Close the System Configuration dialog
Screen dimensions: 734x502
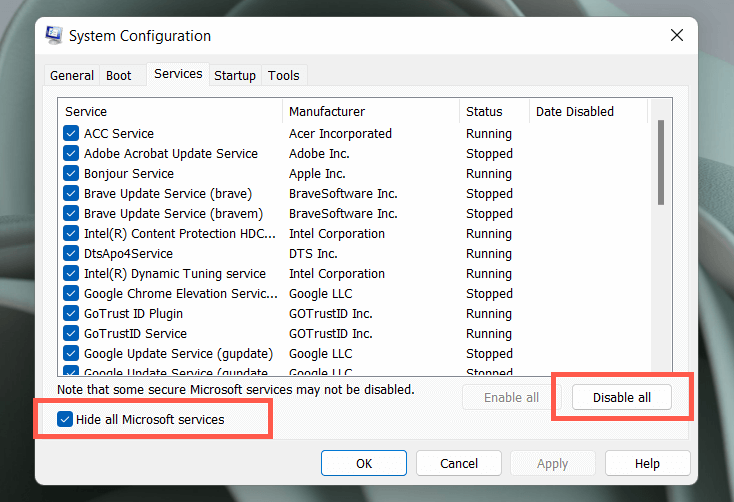tap(676, 35)
